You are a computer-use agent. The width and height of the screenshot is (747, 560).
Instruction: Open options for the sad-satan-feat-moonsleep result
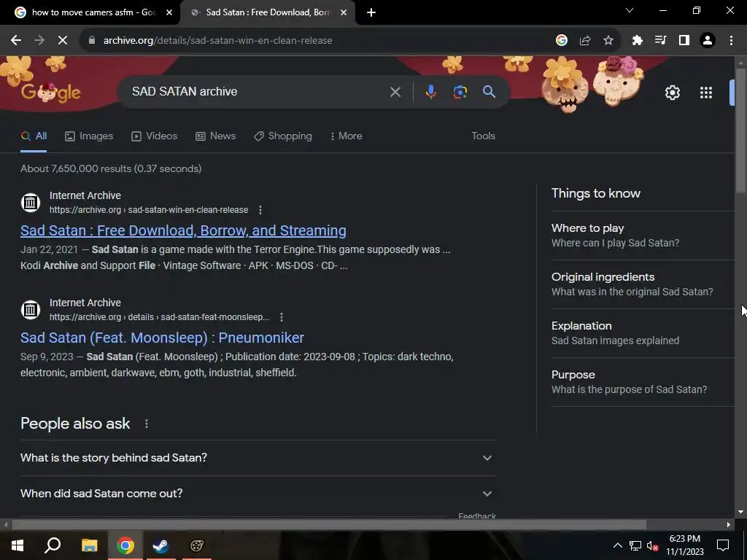(282, 316)
